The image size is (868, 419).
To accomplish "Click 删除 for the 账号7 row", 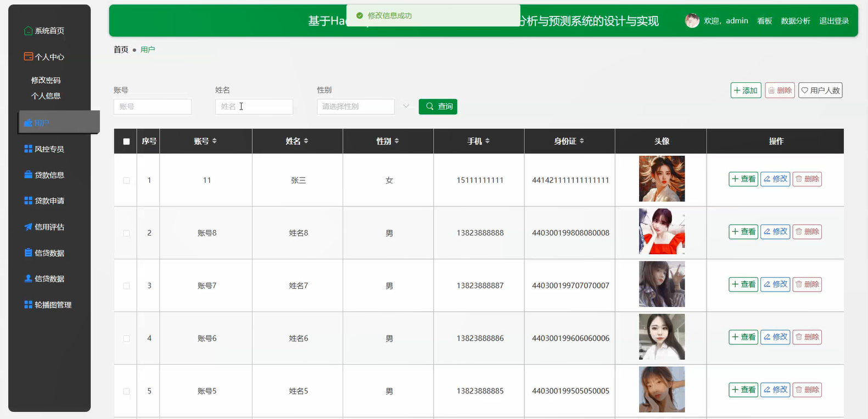I will pyautogui.click(x=807, y=284).
